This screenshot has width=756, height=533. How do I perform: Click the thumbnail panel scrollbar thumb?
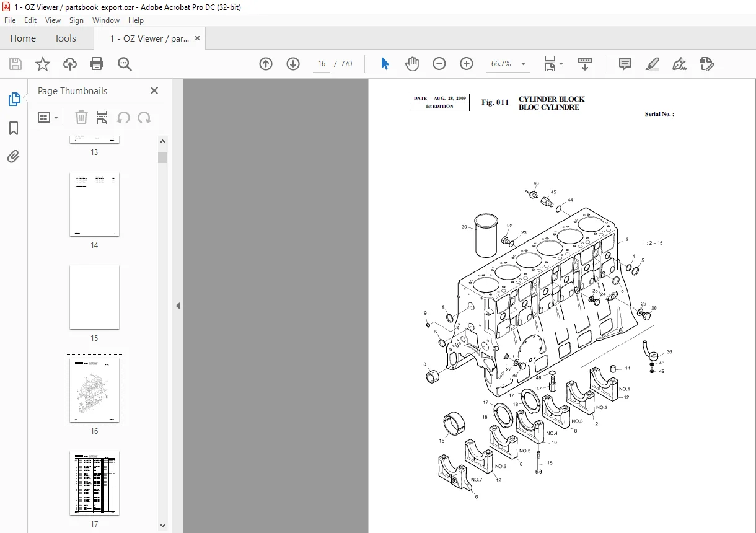(162, 157)
